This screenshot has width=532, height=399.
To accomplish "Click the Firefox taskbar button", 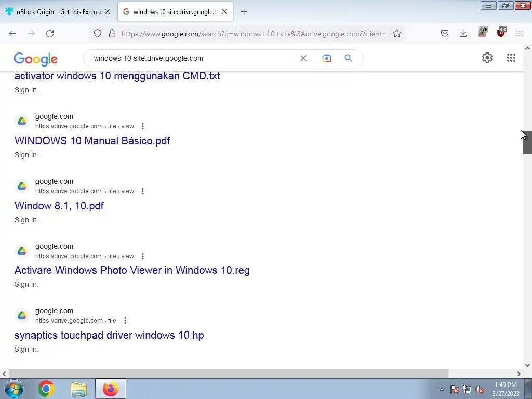I will (x=111, y=389).
